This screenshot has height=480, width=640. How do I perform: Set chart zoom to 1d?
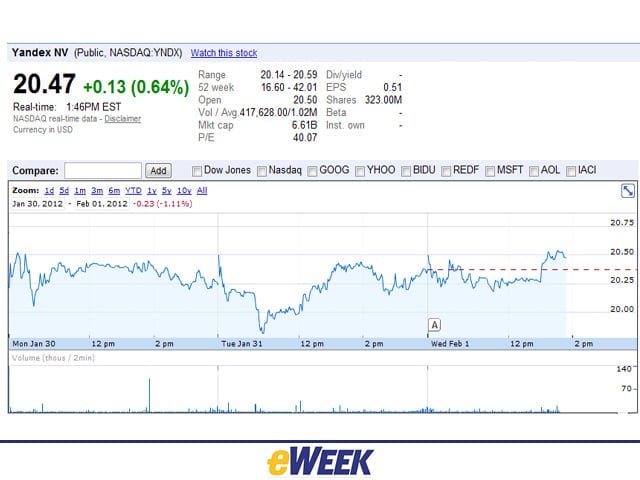(x=49, y=191)
